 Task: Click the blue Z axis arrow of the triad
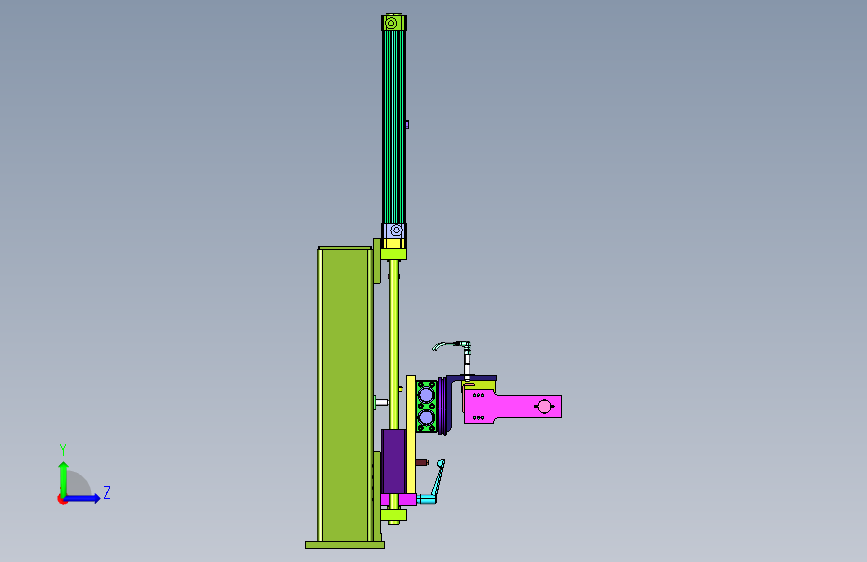83,498
